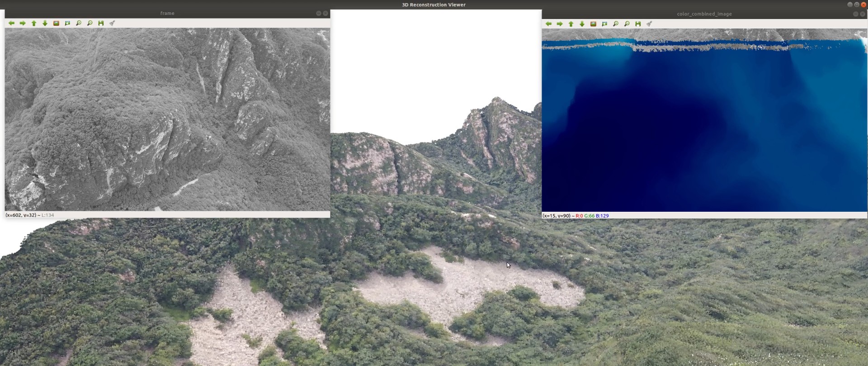Click pan left arrow in frame window
Screen dimensions: 868x366
[x=11, y=23]
